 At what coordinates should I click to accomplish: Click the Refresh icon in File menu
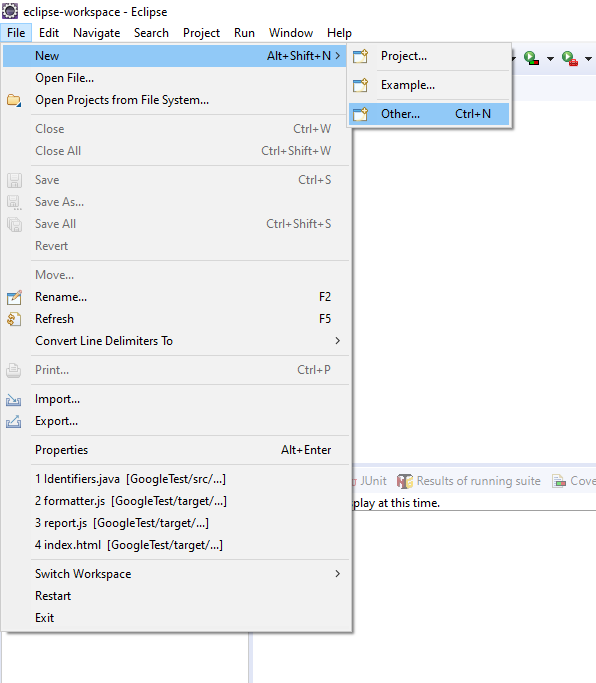click(14, 319)
